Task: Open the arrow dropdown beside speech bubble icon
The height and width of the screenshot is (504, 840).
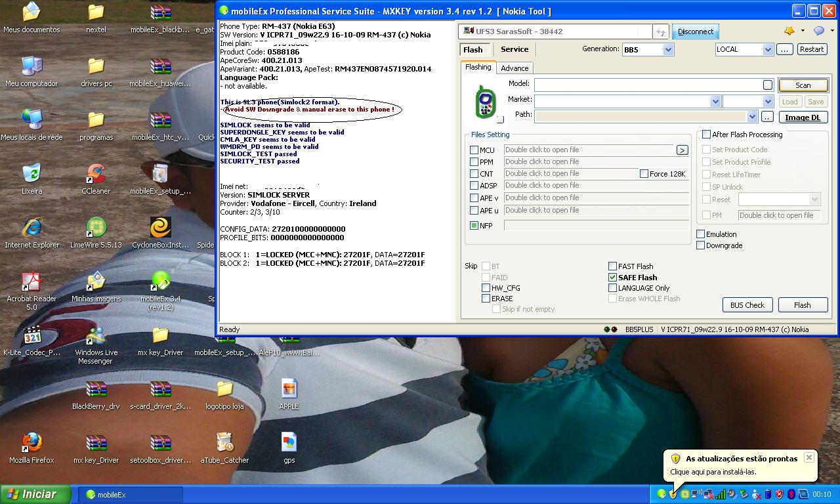Action: (x=832, y=31)
